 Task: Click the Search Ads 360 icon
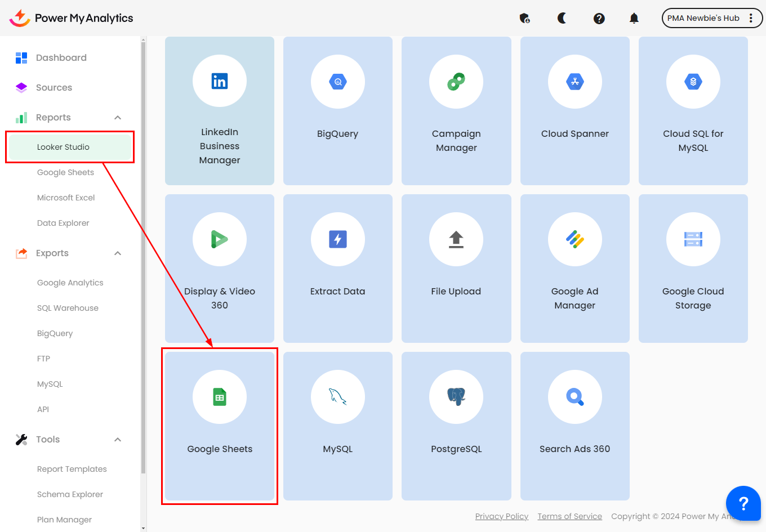click(574, 397)
